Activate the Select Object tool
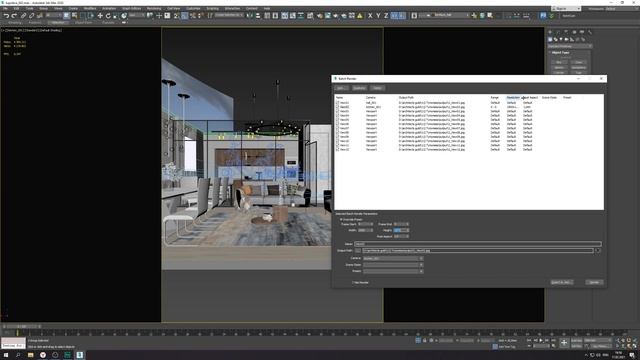640x360 pixels. pos(67,16)
